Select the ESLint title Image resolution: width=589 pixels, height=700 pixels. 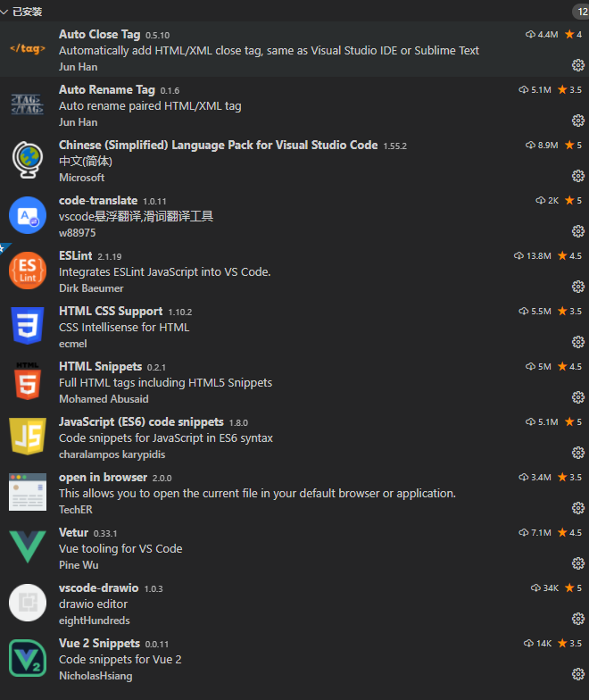pos(75,255)
